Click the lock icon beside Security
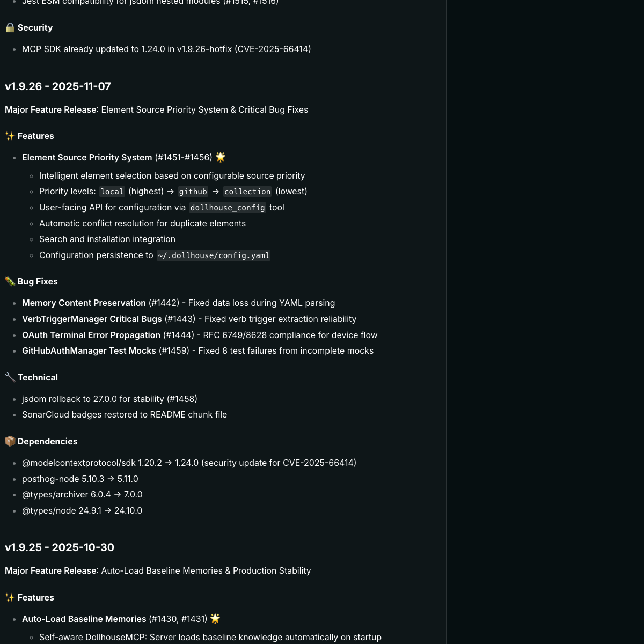644x644 pixels. 10,27
